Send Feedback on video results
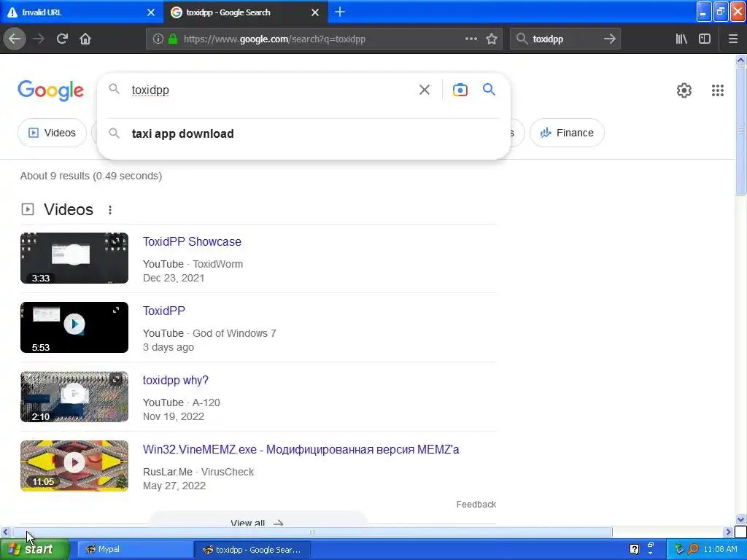Viewport: 747px width, 560px height. click(x=476, y=505)
